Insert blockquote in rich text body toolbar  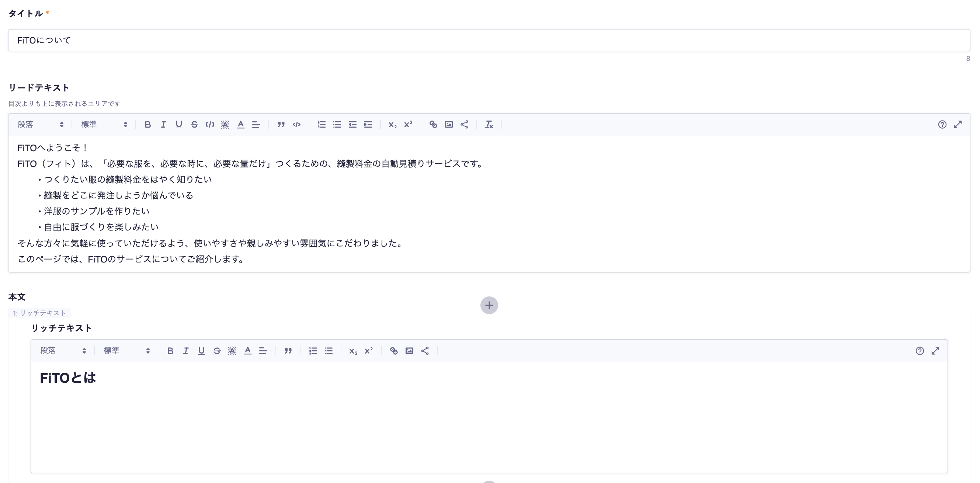pyautogui.click(x=288, y=351)
